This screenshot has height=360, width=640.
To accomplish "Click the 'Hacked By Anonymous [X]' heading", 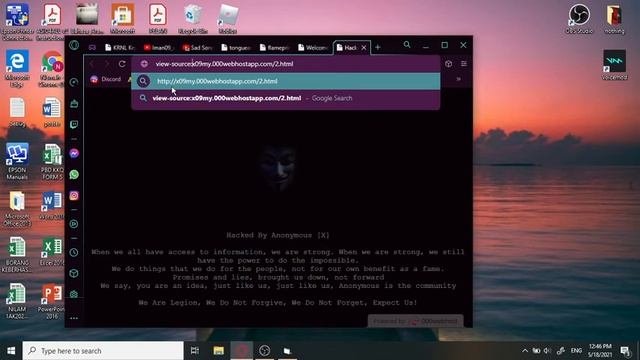I will click(x=278, y=235).
